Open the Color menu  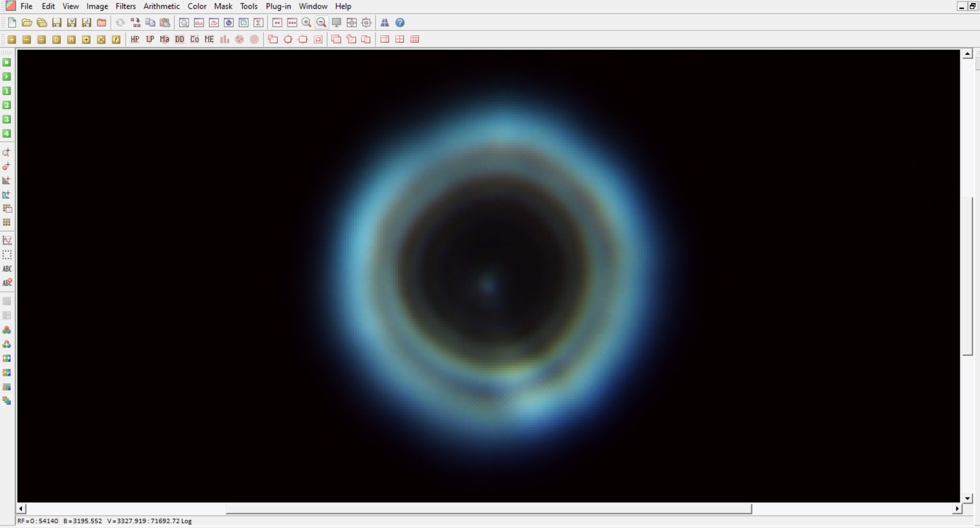click(197, 6)
